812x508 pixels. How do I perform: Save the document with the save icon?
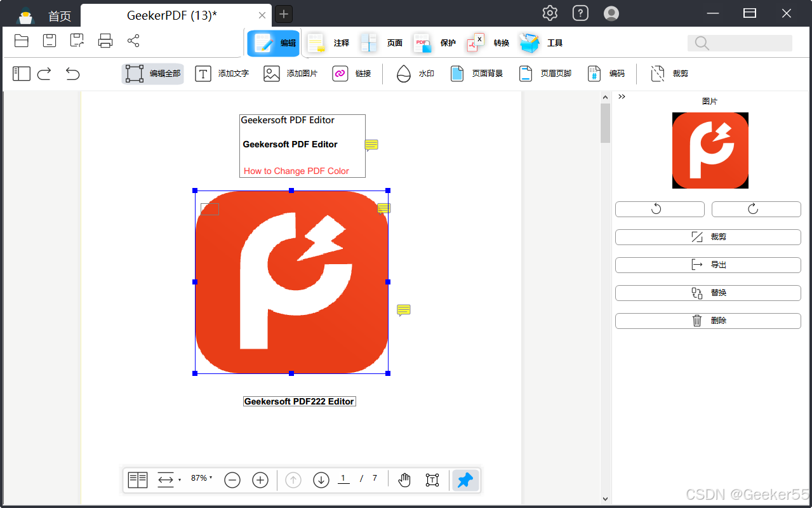click(x=50, y=41)
